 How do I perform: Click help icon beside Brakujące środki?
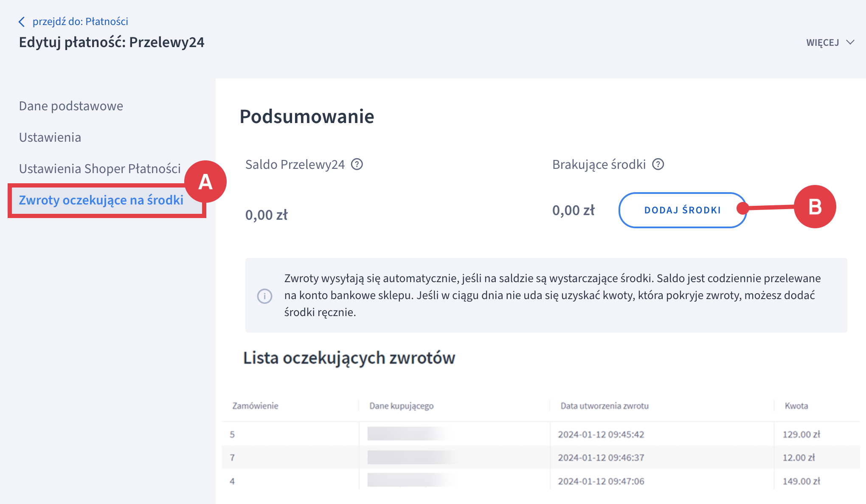point(658,164)
